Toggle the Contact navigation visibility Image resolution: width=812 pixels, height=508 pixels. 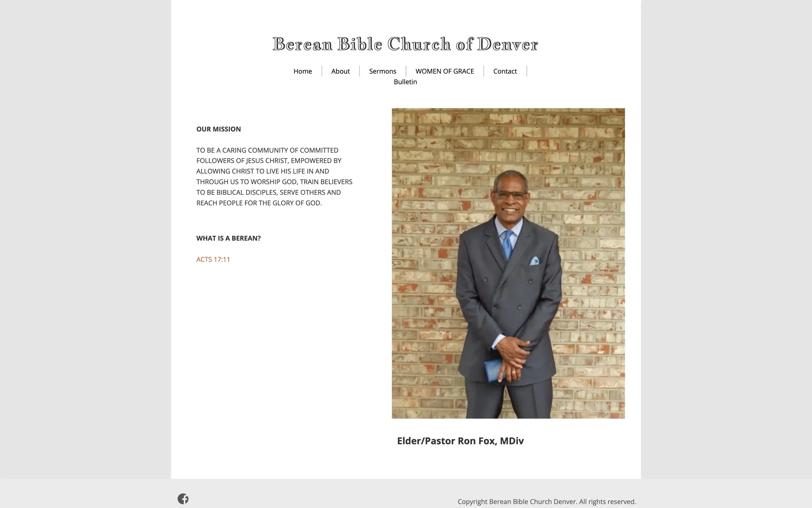504,71
